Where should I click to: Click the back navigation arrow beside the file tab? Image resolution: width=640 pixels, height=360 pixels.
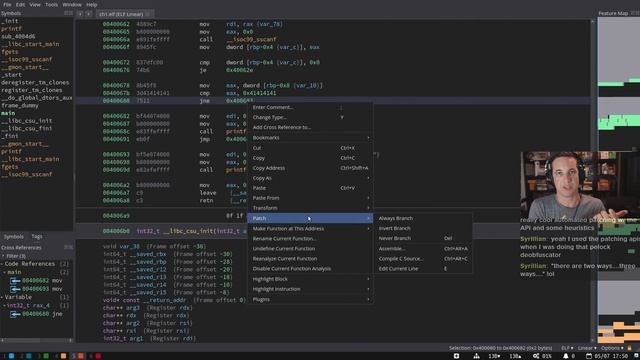(x=80, y=14)
